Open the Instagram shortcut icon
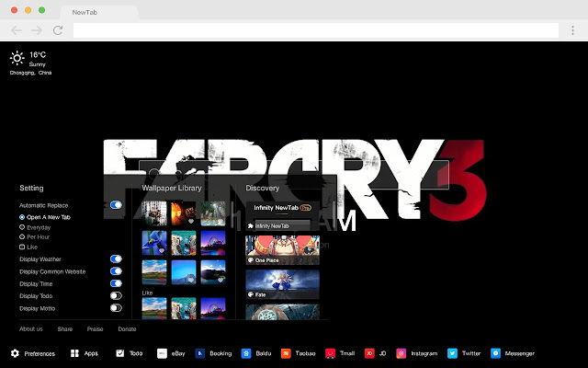Image resolution: width=588 pixels, height=368 pixels. pos(401,353)
